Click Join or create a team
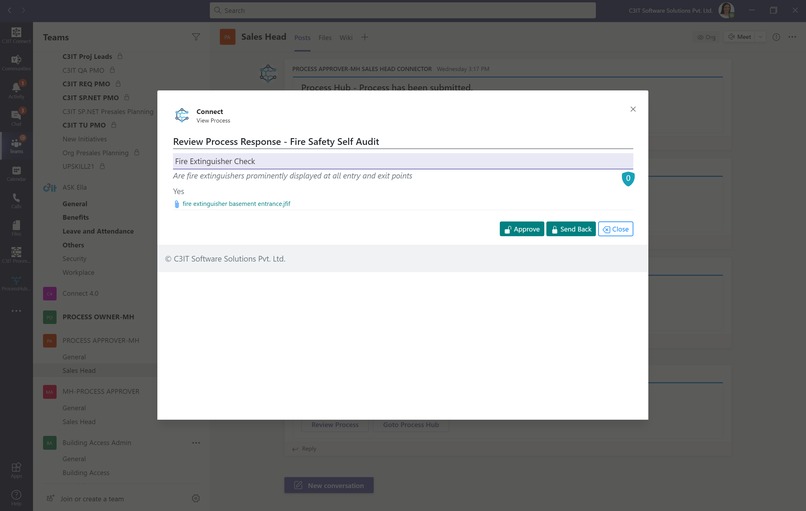 (x=92, y=499)
